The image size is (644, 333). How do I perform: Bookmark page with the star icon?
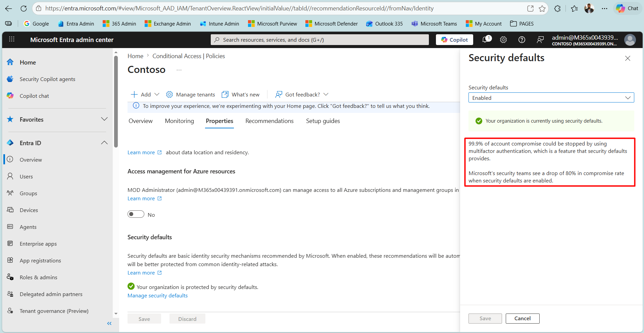tap(542, 8)
